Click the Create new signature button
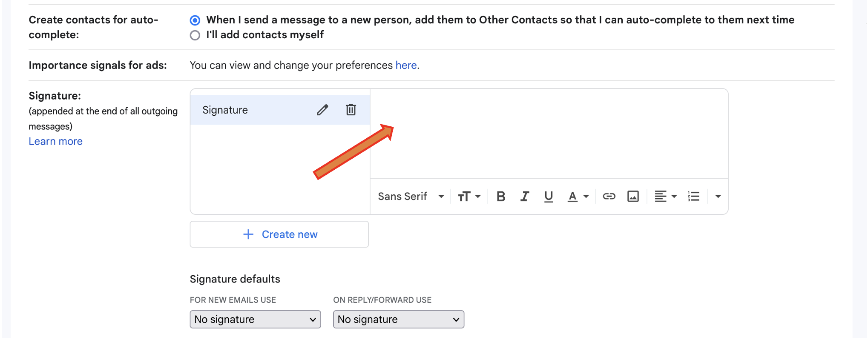This screenshot has width=868, height=342. pyautogui.click(x=279, y=234)
